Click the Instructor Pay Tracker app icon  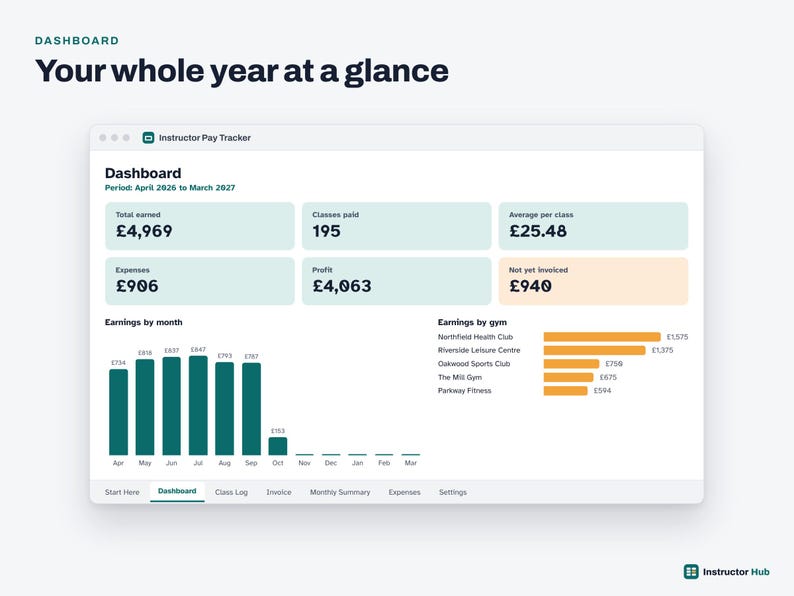coord(148,138)
